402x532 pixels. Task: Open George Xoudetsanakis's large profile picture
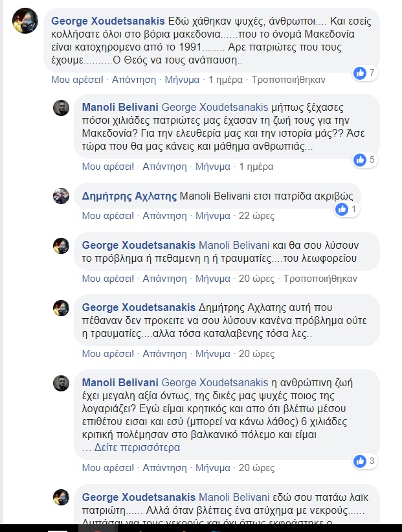25,21
